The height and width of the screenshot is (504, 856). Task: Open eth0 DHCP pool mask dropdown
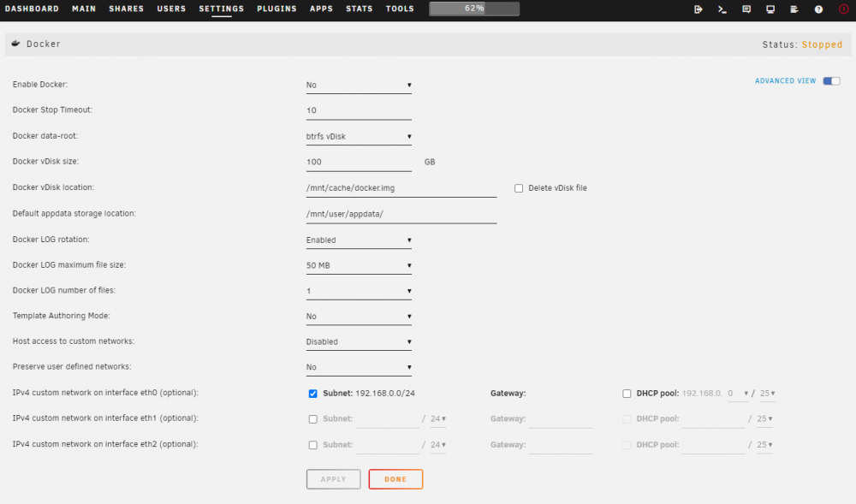point(767,394)
